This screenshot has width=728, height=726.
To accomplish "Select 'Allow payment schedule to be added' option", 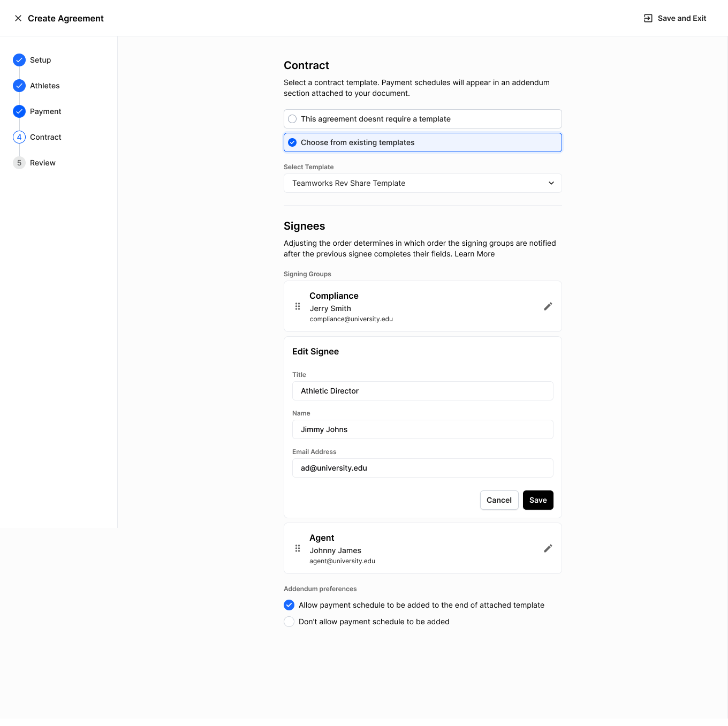I will 289,605.
